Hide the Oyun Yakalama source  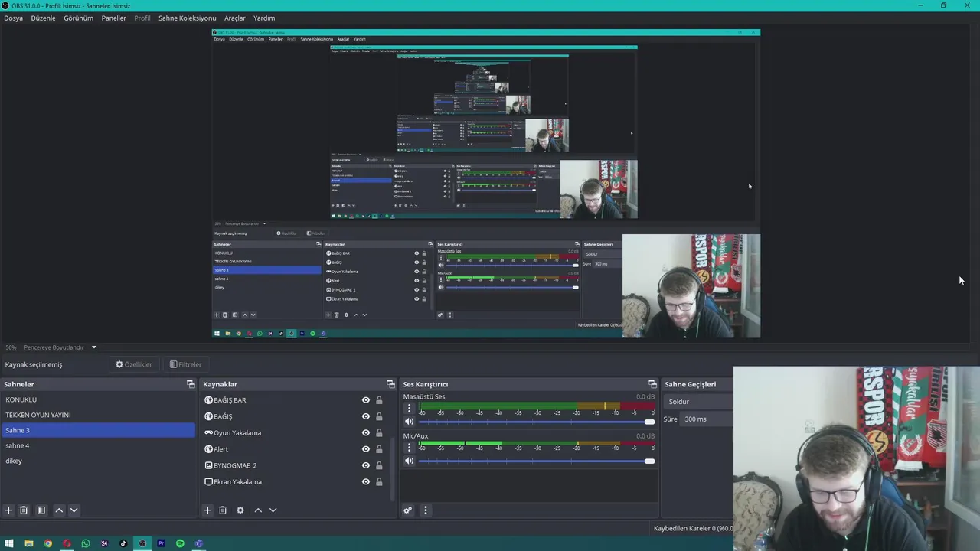pos(366,432)
